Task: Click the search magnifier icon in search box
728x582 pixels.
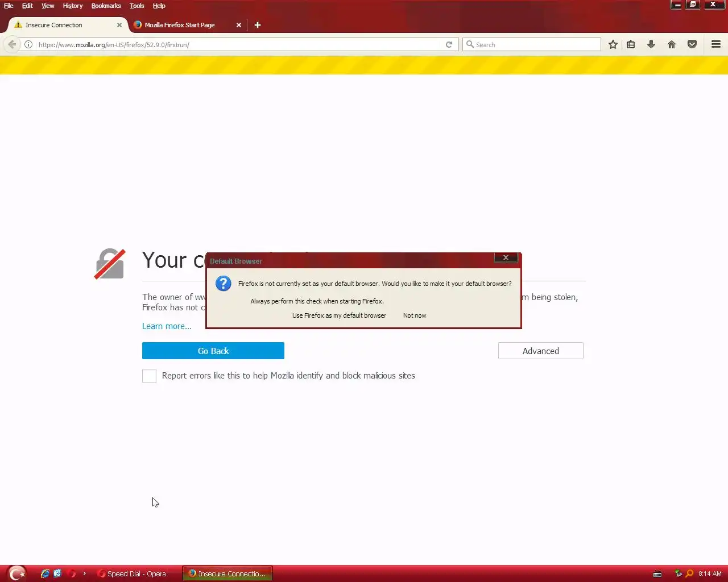Action: (470, 44)
